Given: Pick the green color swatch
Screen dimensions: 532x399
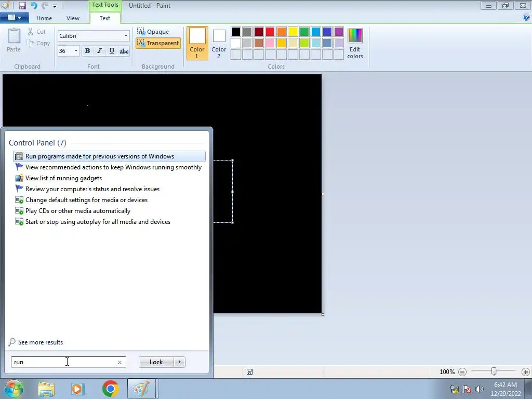Looking at the screenshot, I should (x=304, y=32).
